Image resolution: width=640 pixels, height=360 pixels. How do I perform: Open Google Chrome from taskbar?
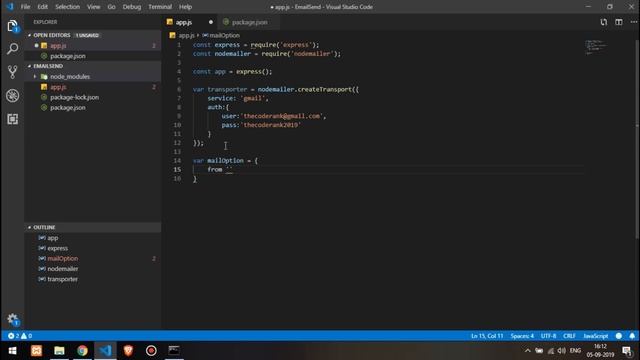point(82,351)
